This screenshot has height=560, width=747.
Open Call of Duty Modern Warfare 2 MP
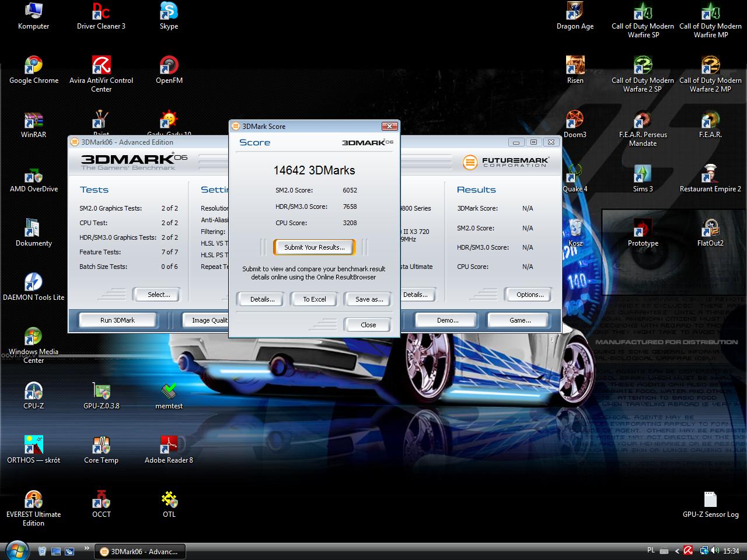point(710,74)
